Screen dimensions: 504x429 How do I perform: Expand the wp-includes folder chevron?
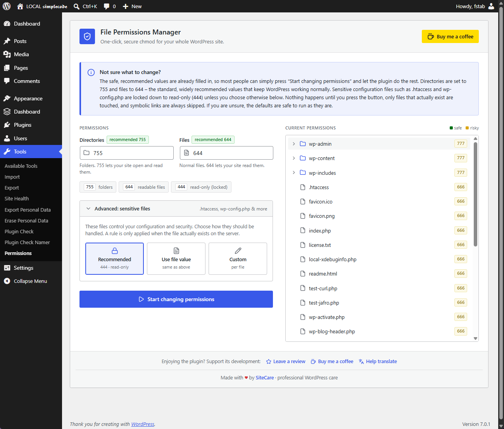click(293, 172)
